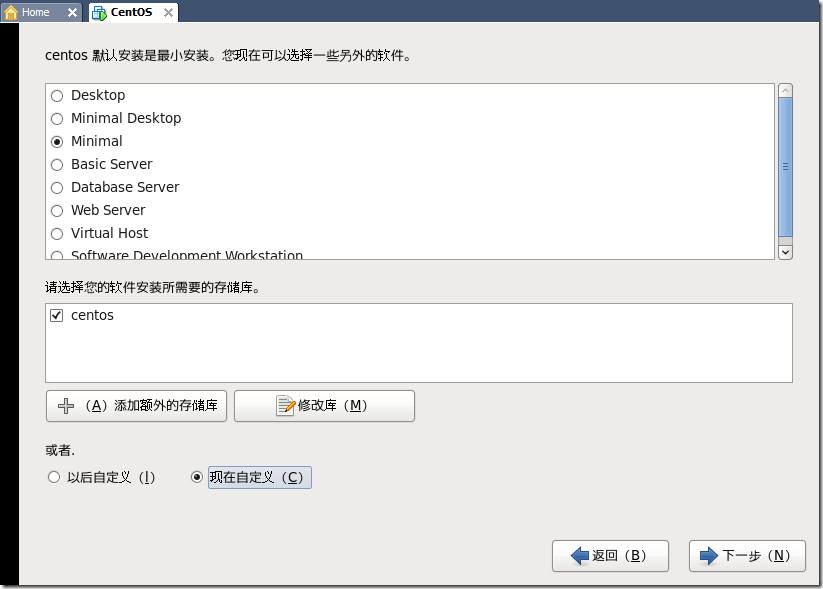Click the CentOS tab VM icon

click(99, 13)
